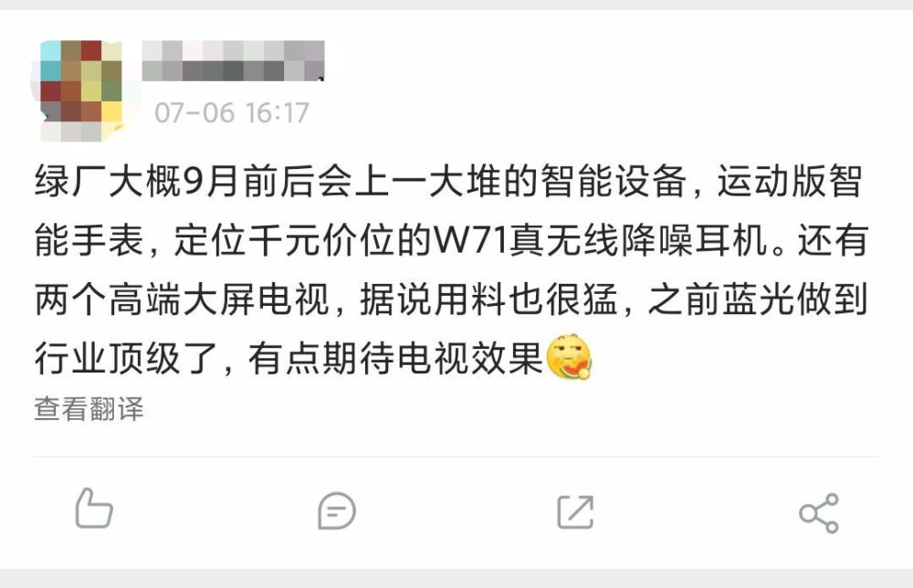Image resolution: width=913 pixels, height=588 pixels.
Task: Open comments via speech bubble icon
Action: (x=337, y=511)
